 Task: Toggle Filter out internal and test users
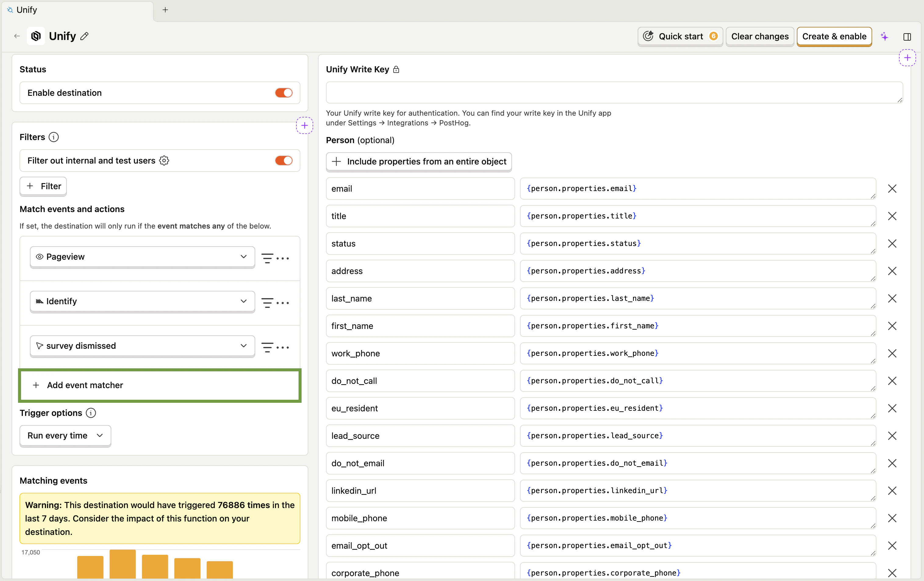pyautogui.click(x=284, y=161)
